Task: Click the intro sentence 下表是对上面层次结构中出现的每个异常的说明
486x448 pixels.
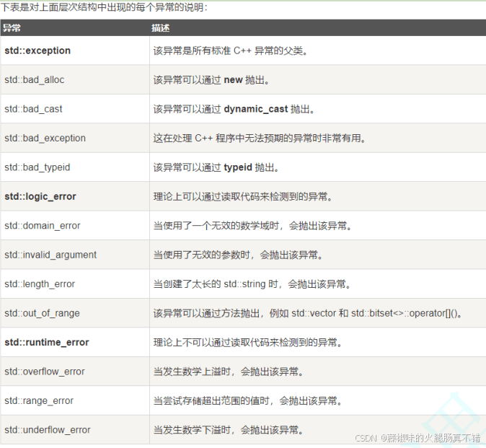Action: tap(104, 6)
